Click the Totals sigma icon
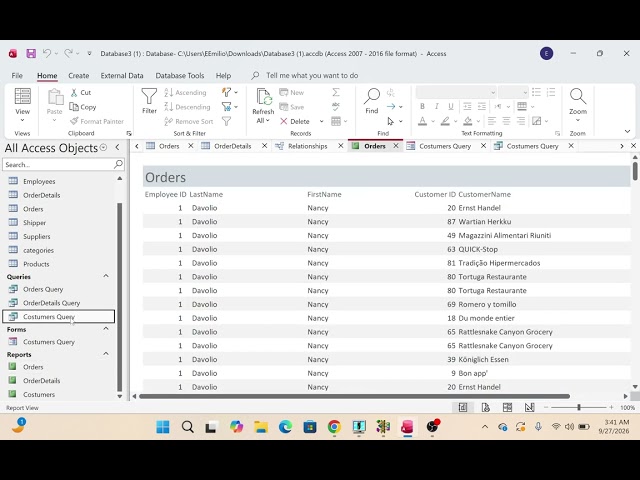The width and height of the screenshot is (640, 480). point(336,93)
